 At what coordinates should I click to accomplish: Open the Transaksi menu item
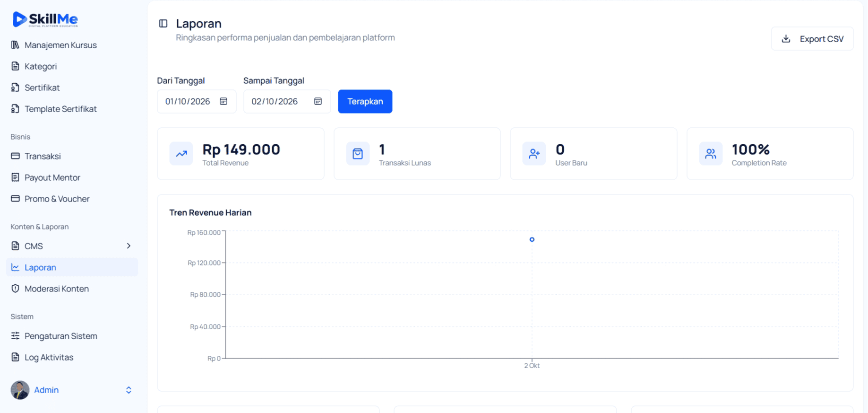72,156
